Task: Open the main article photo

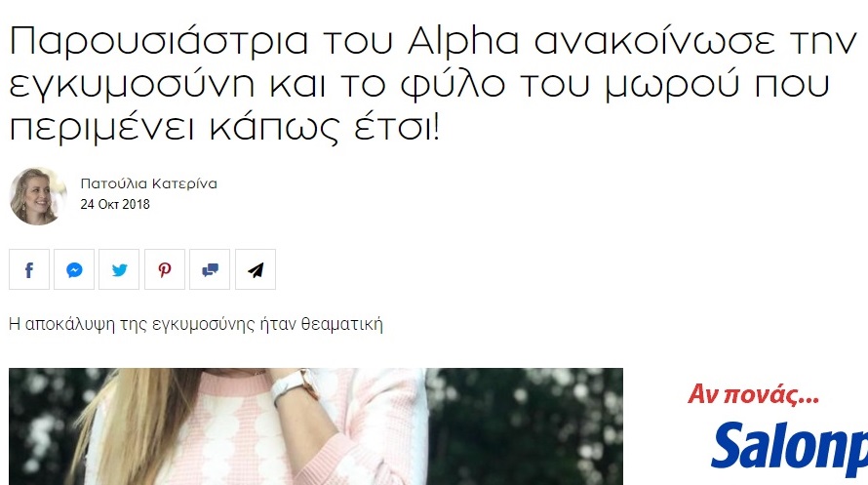Action: point(316,426)
